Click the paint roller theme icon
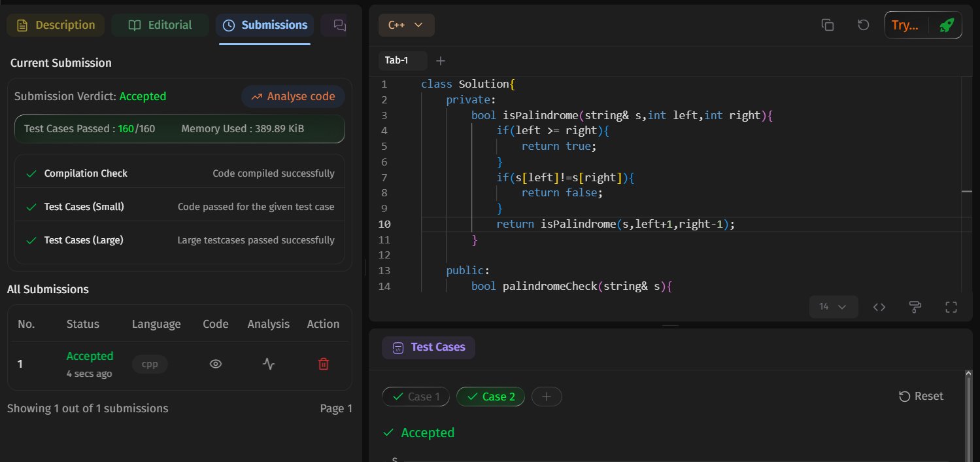 click(915, 307)
